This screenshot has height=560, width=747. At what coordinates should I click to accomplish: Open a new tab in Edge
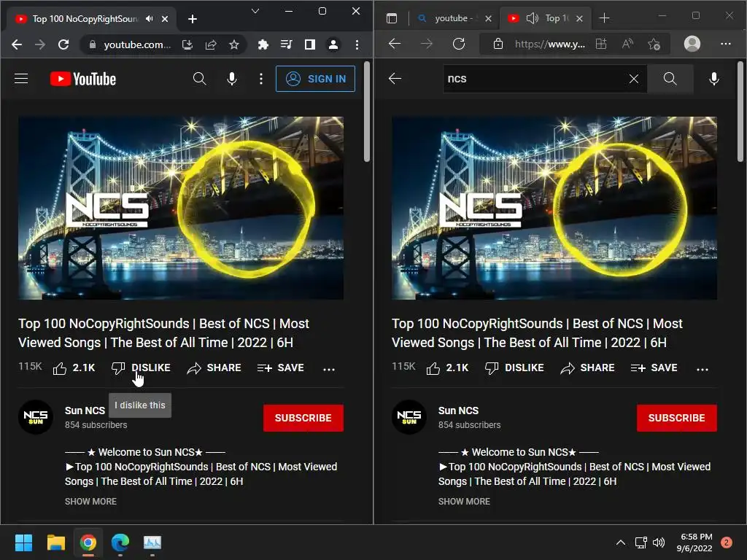pyautogui.click(x=604, y=18)
